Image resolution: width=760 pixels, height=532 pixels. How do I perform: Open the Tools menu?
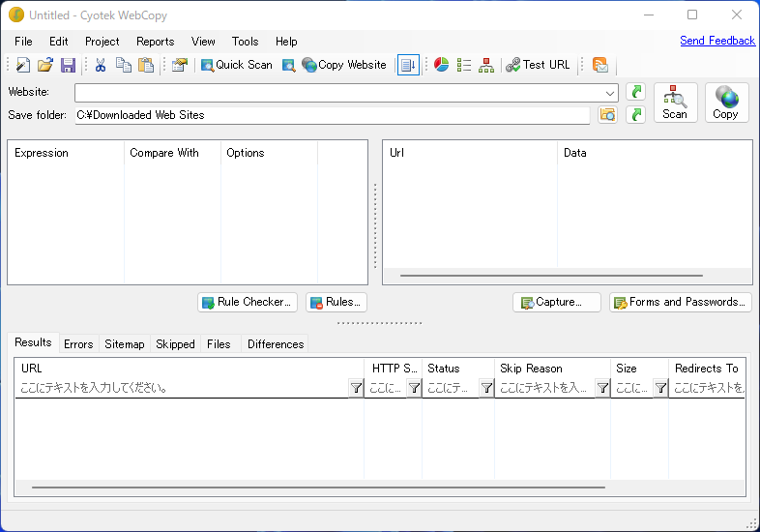pos(245,42)
